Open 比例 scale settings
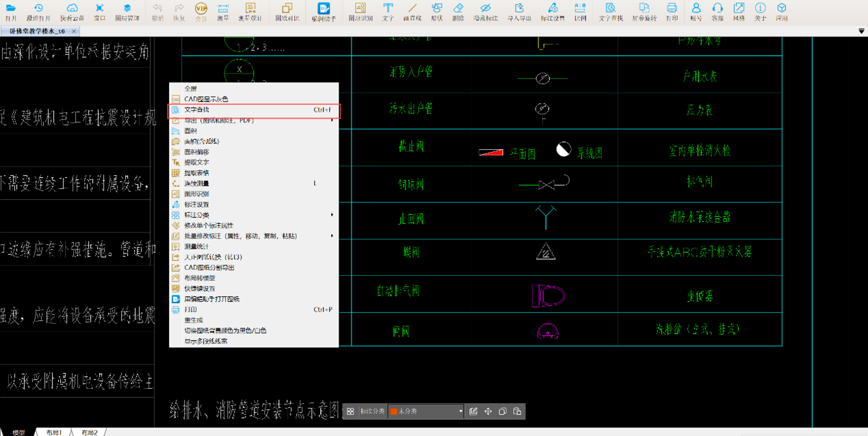This screenshot has width=868, height=436. click(580, 10)
